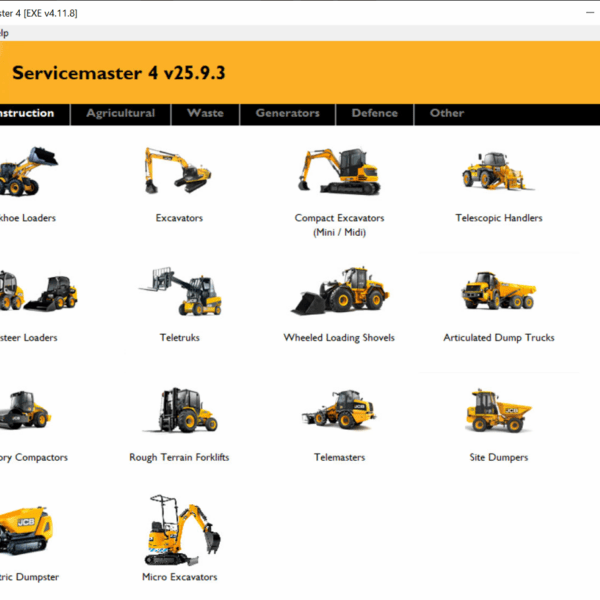Click the Teletruks label

pos(179,338)
